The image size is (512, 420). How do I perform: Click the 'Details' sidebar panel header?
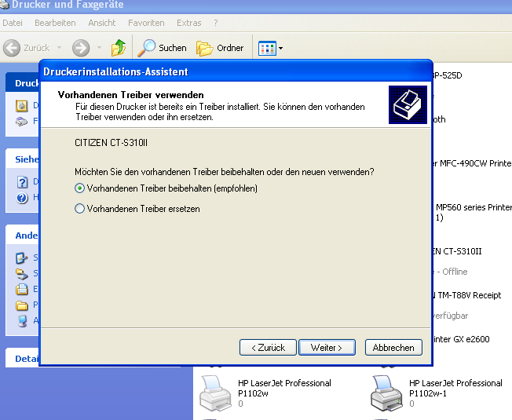point(22,359)
